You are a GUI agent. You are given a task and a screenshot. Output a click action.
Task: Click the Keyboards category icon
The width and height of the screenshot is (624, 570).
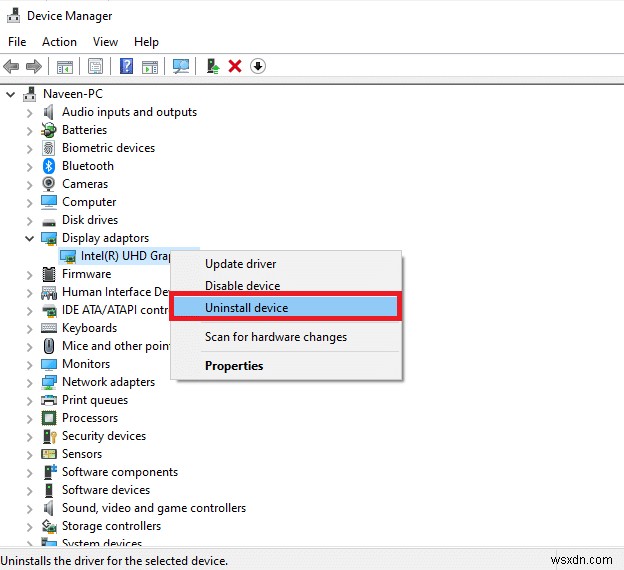click(x=49, y=328)
